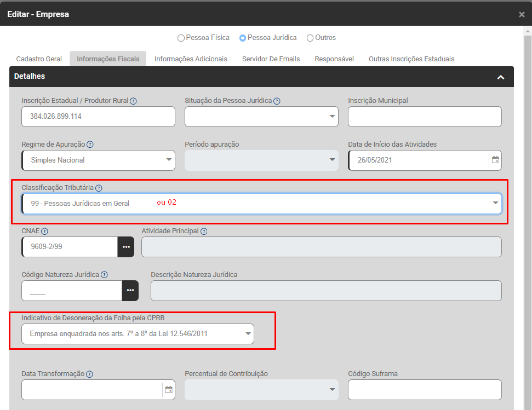
Task: Close the Editar - Empresa dialog
Action: point(522,15)
